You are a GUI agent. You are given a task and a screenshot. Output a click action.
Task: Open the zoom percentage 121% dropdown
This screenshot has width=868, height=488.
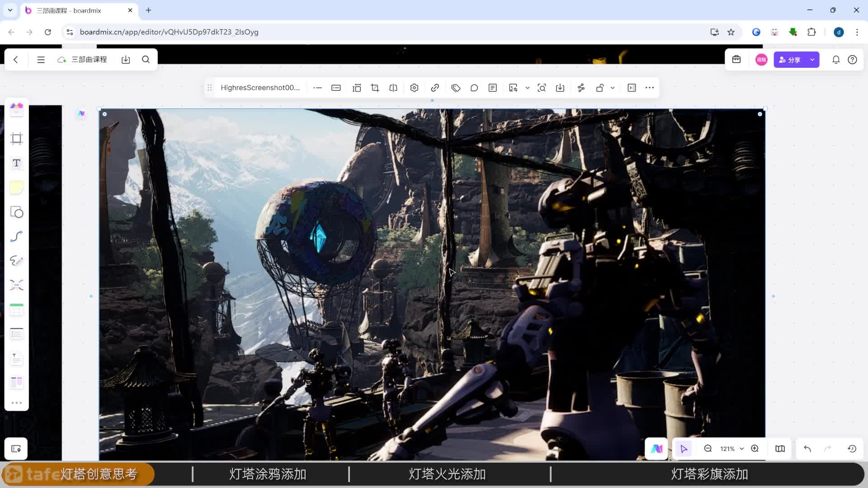tap(731, 449)
